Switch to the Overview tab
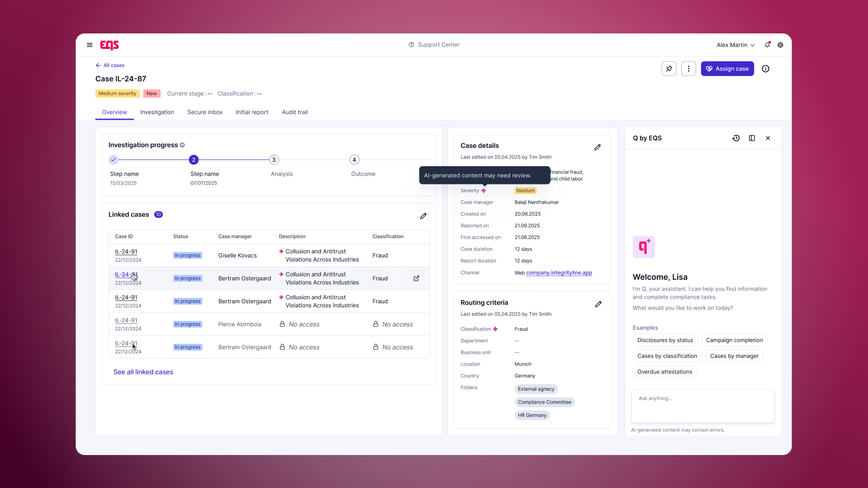The width and height of the screenshot is (868, 488). [114, 112]
